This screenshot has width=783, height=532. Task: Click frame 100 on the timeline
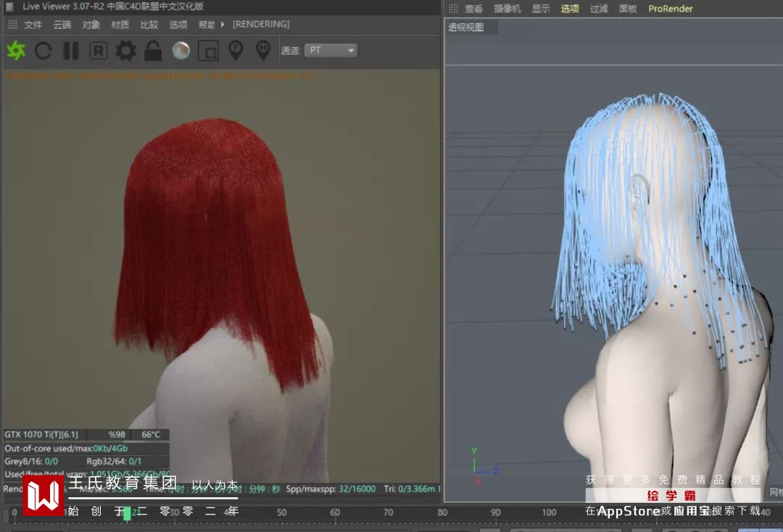[549, 512]
